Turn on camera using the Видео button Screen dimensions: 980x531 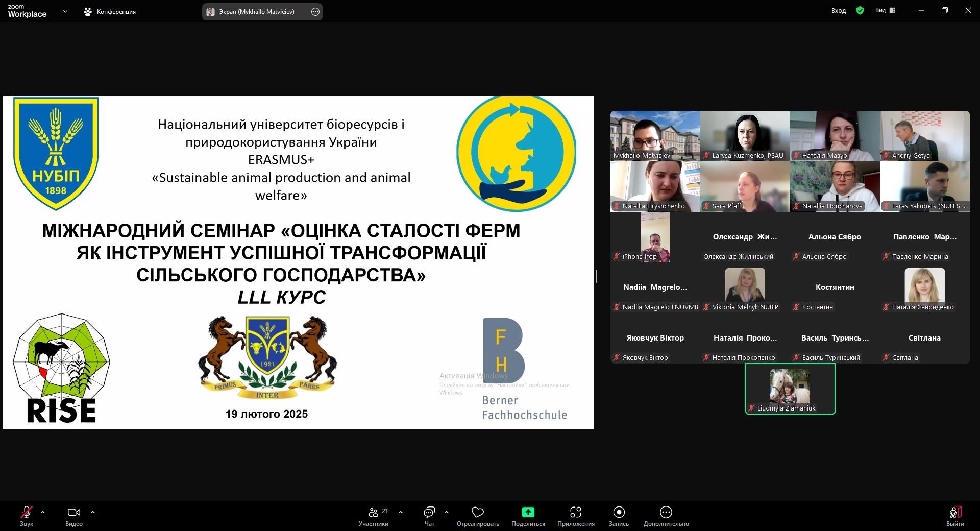(x=74, y=516)
